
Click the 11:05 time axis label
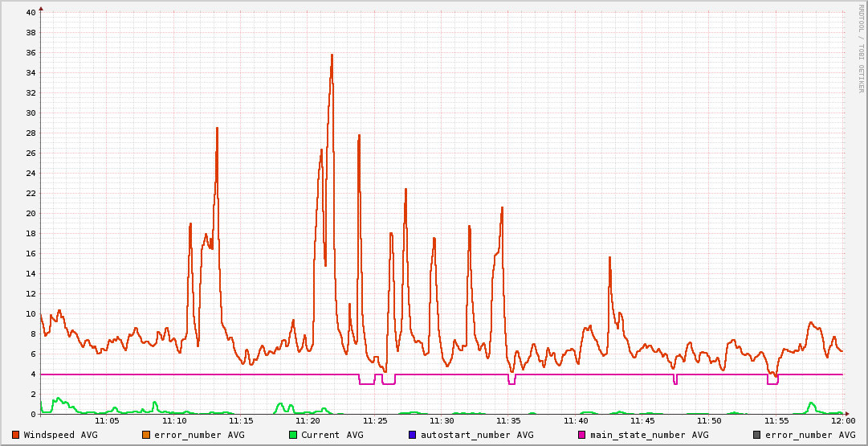click(107, 420)
